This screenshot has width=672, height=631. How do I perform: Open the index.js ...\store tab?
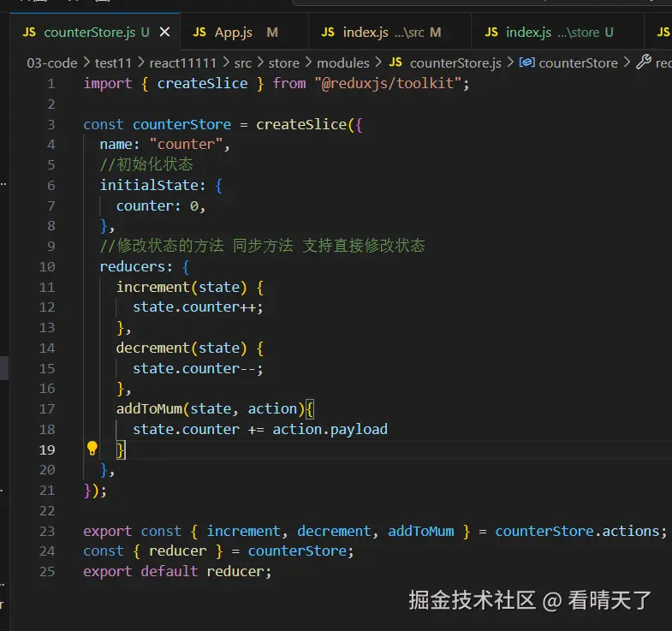pos(557,33)
